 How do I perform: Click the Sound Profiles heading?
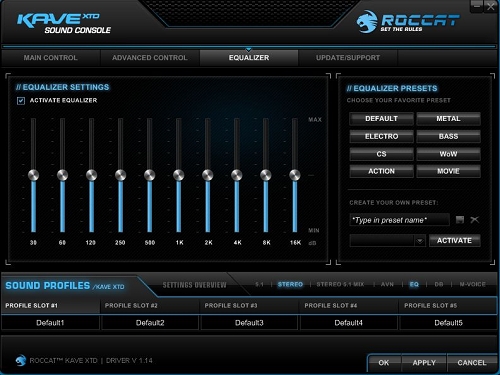coord(48,286)
